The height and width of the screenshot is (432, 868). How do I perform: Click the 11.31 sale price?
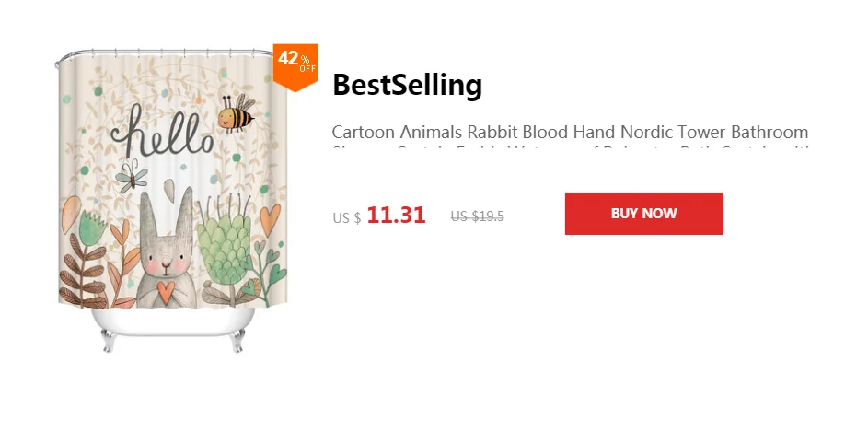396,216
